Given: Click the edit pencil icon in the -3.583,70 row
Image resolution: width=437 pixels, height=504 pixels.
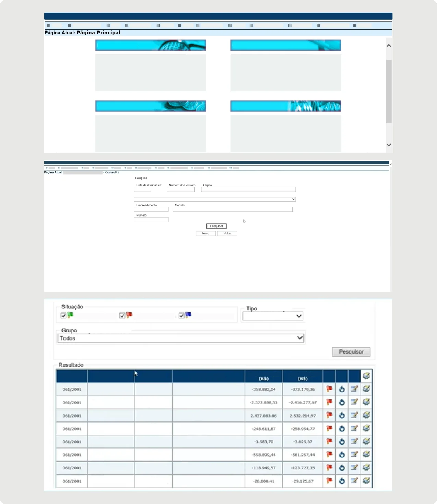Looking at the screenshot, I should 354,441.
